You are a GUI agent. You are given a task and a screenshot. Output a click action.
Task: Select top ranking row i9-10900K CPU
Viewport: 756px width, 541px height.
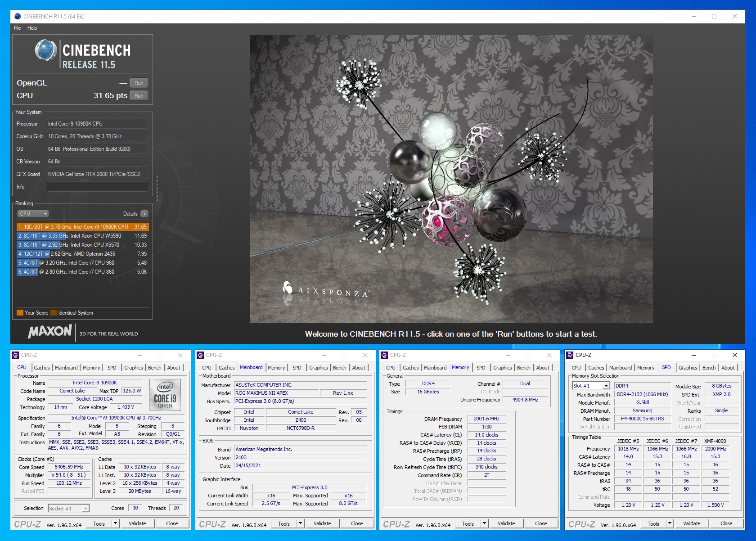pos(82,227)
